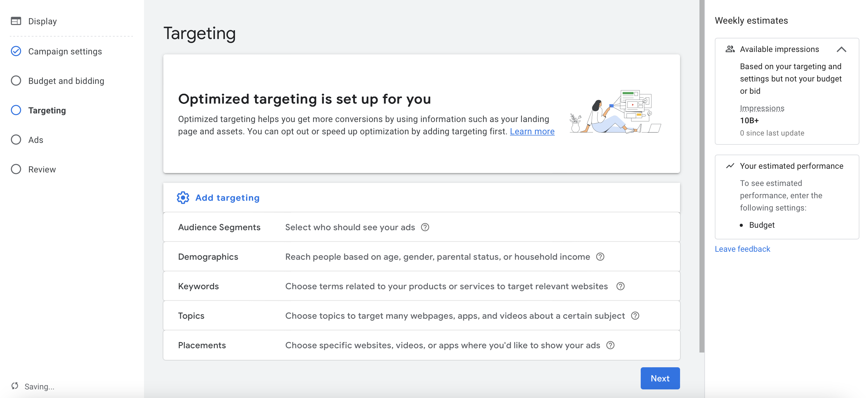Collapse the Available impressions panel
The height and width of the screenshot is (398, 868).
pyautogui.click(x=841, y=49)
